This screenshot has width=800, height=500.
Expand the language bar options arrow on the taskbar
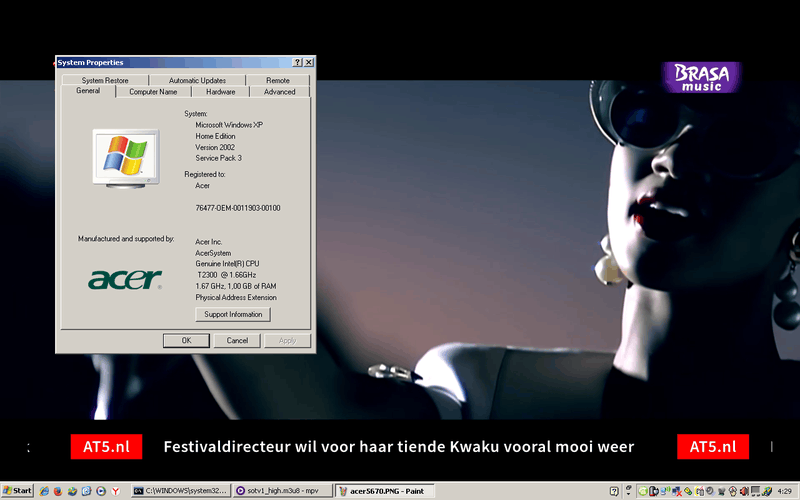point(629,494)
